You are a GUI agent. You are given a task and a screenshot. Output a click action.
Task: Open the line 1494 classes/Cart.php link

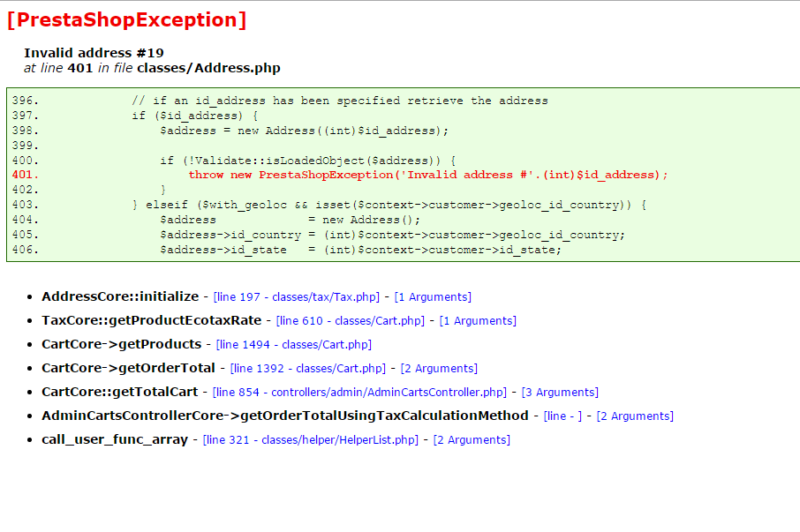tap(294, 344)
